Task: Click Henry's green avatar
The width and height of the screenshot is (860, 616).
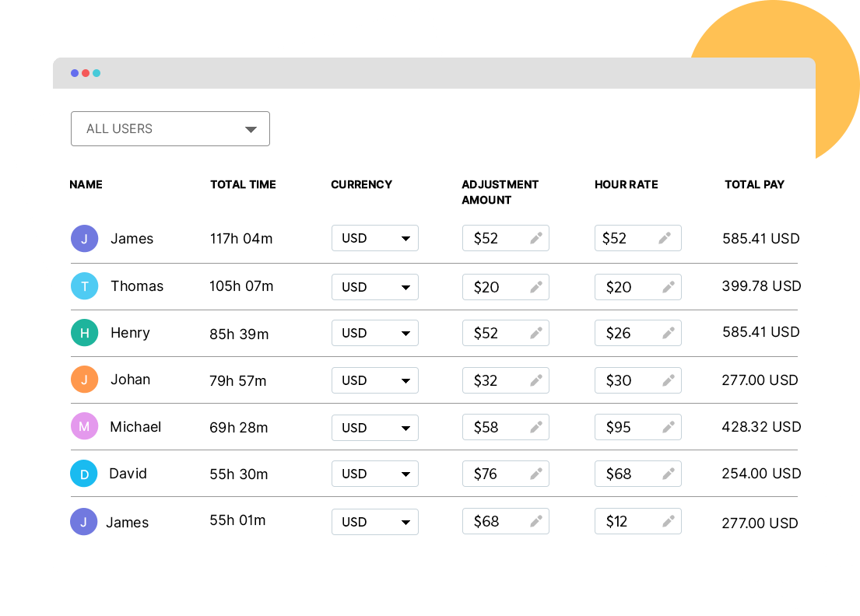Action: pos(84,333)
